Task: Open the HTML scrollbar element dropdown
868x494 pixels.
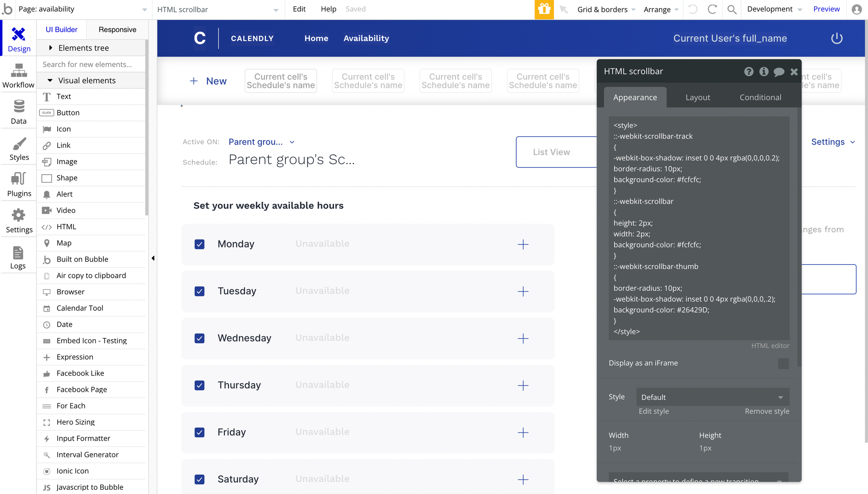Action: tap(218, 9)
